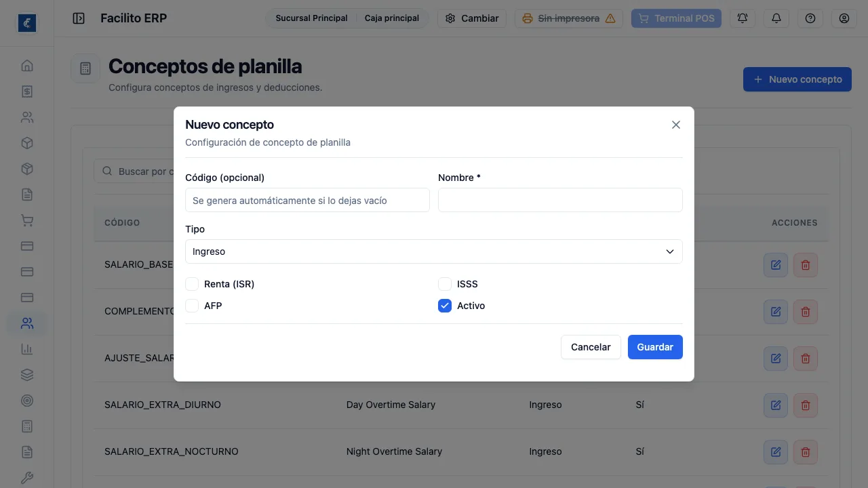Focus the Código (opcional) input field
The height and width of the screenshot is (488, 868).
(307, 201)
